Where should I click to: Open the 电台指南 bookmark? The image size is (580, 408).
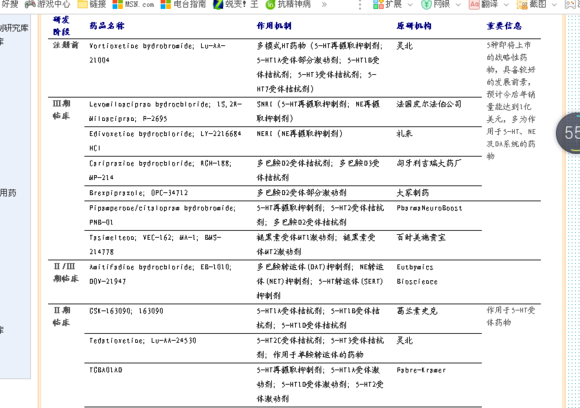point(183,4)
